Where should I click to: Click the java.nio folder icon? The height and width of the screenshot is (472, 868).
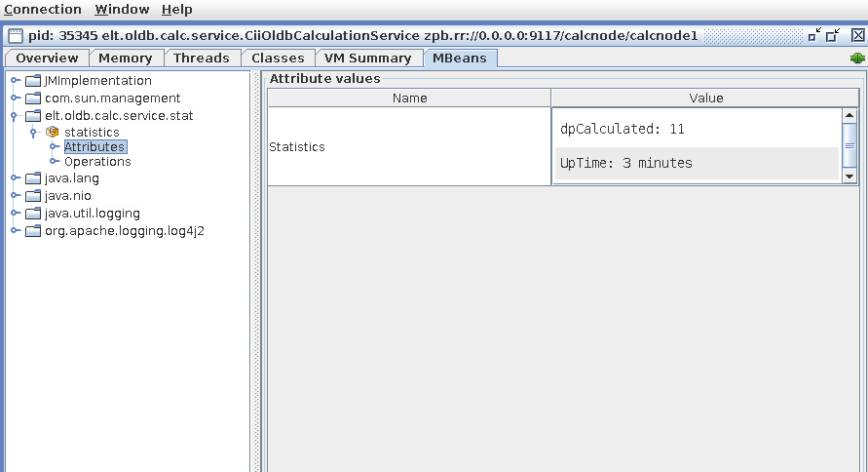click(x=33, y=196)
